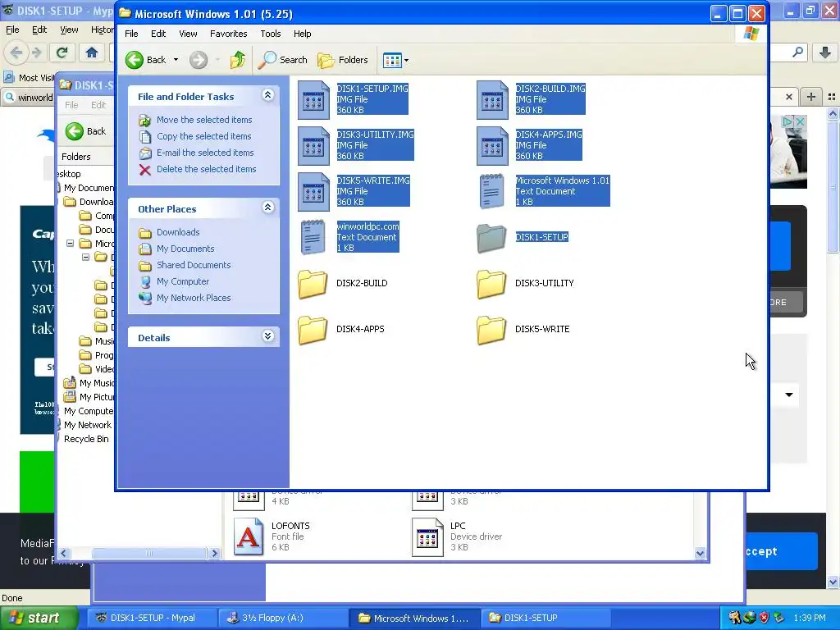The width and height of the screenshot is (840, 630).
Task: Open the Tools menu
Action: (271, 34)
